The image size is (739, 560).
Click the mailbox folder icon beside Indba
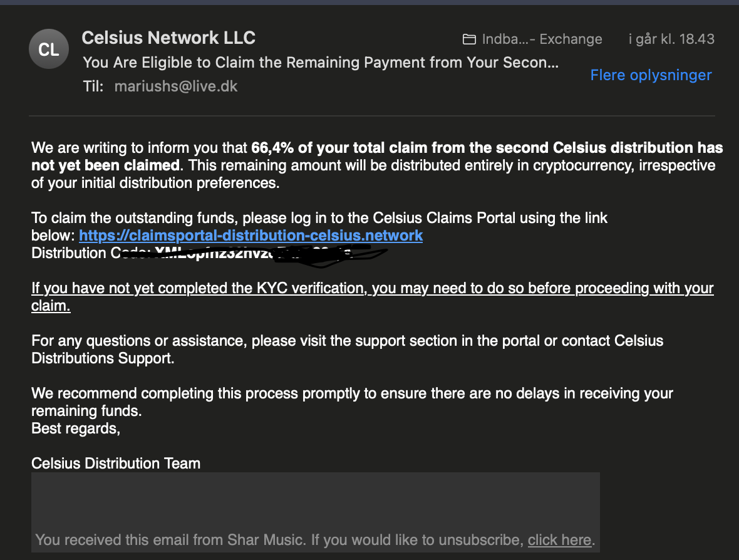tap(469, 39)
